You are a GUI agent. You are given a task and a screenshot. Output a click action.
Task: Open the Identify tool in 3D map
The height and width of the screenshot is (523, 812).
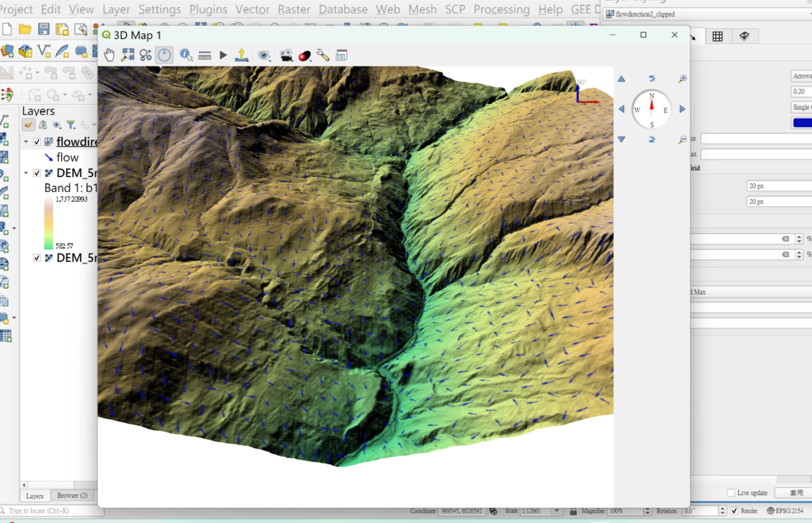186,55
